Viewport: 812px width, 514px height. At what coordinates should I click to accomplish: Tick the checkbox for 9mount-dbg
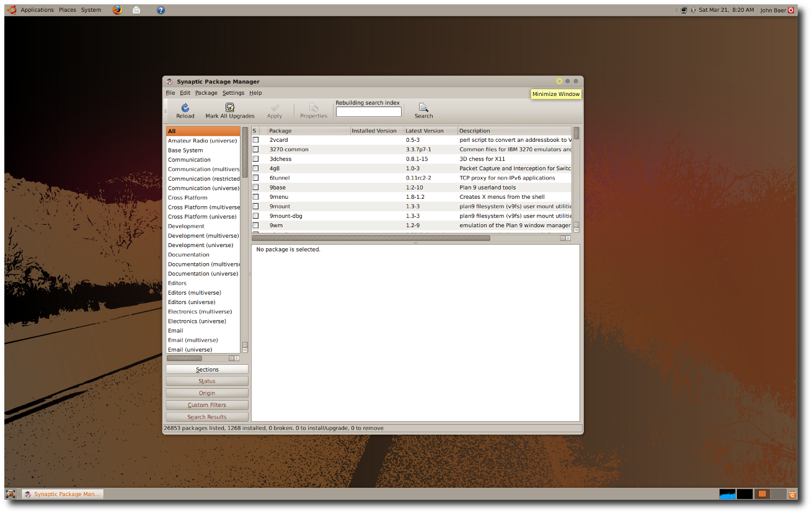tap(255, 216)
